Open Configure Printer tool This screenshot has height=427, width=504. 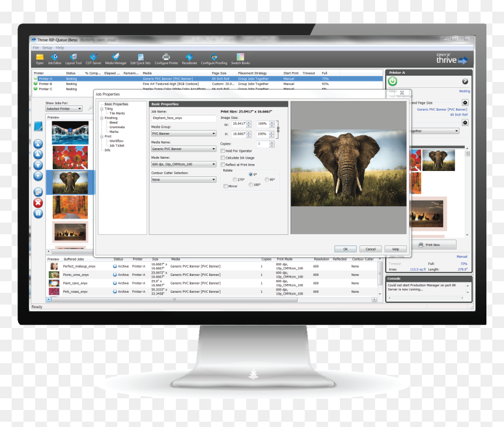166,57
